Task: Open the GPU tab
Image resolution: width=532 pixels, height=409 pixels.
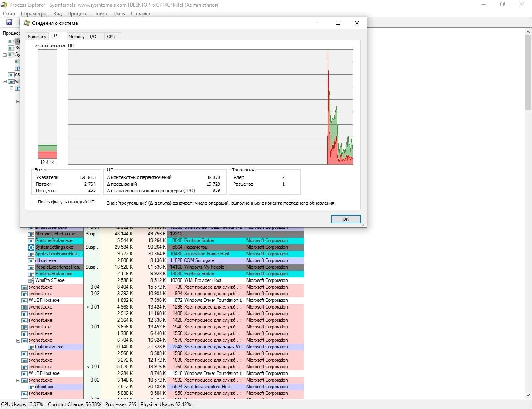Action: tap(111, 37)
